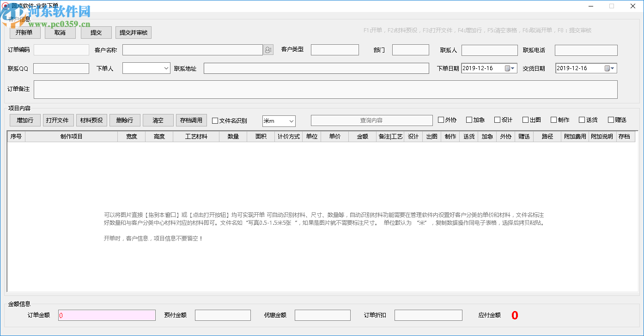Click the 开新单 button
Viewport: 644px width, 336px height.
pos(24,32)
